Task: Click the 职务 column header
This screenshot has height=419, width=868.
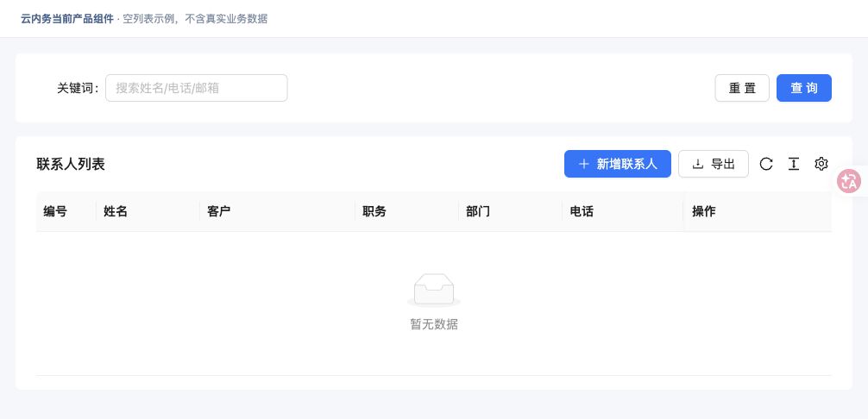Action: [407, 211]
